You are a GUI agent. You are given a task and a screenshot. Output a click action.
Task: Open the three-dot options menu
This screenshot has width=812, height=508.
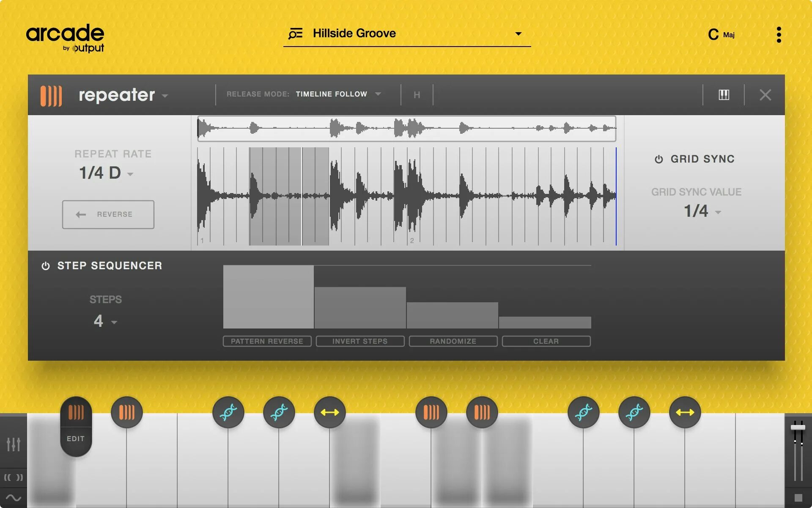click(x=780, y=34)
